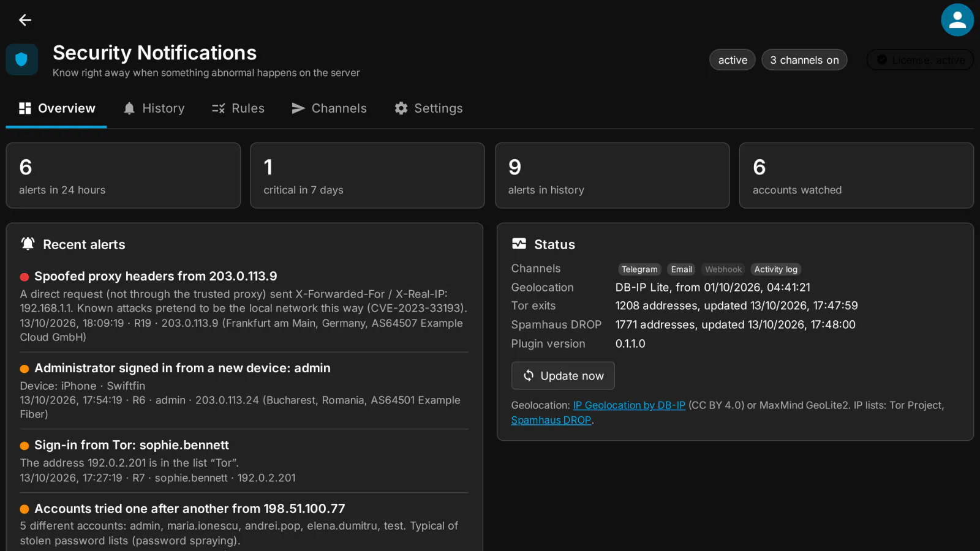Click the Security Notifications page title
This screenshot has height=551, width=980.
point(154,53)
